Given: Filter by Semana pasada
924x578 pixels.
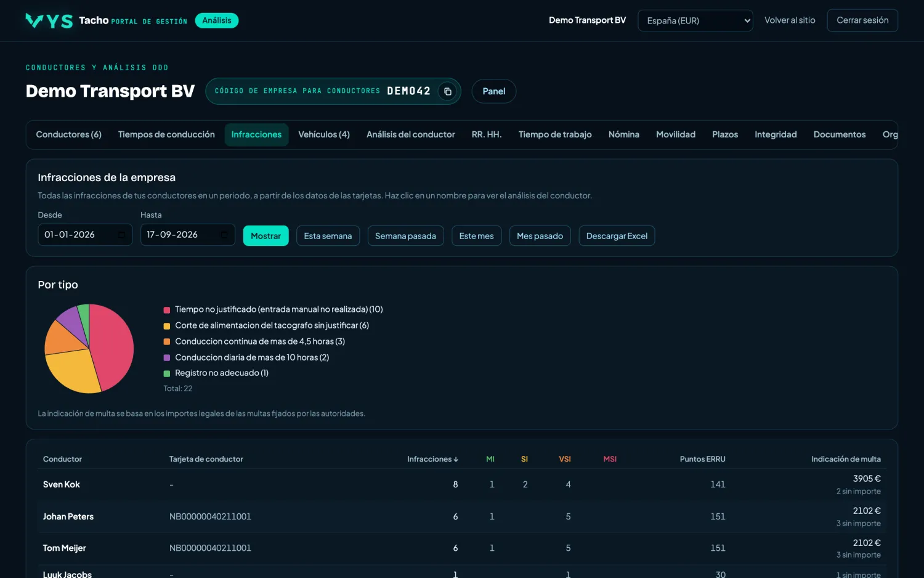Looking at the screenshot, I should [405, 236].
